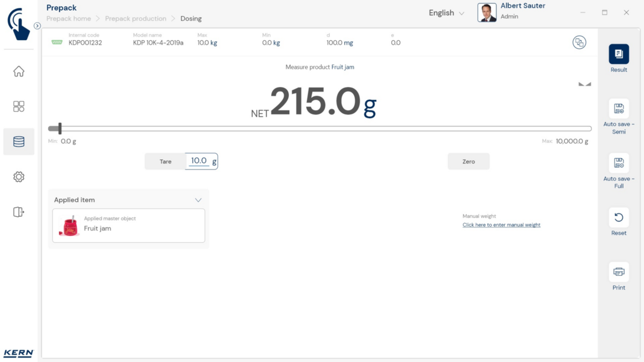The image size is (644, 362).
Task: Click here to enter manual weight link
Action: click(x=501, y=225)
